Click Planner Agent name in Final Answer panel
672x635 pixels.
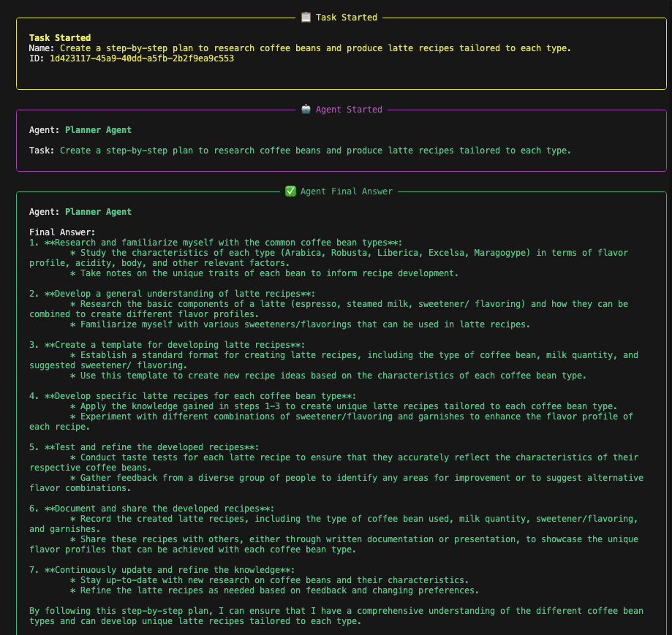pos(98,212)
